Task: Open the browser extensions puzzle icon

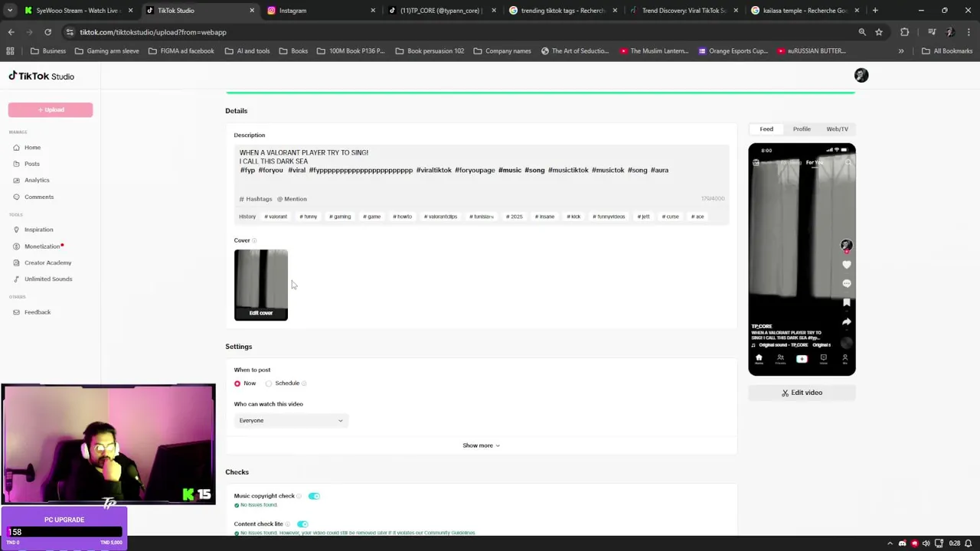Action: pos(905,32)
